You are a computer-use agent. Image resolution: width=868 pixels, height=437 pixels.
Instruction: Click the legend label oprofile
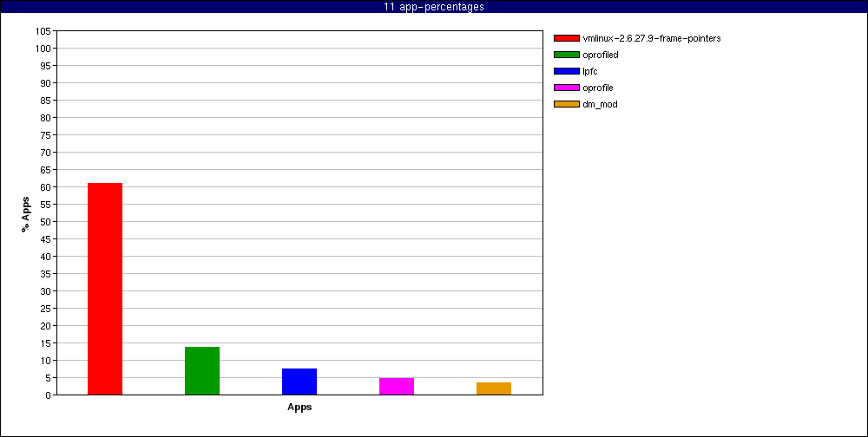[x=598, y=88]
